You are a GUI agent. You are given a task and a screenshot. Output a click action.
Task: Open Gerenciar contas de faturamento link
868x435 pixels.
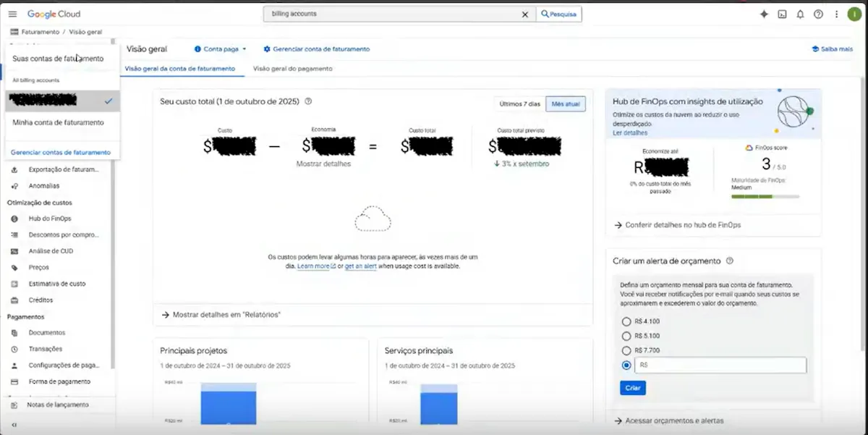click(61, 152)
